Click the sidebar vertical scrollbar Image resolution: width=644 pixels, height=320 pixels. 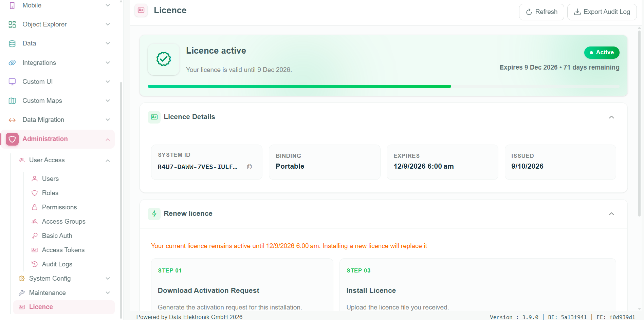pos(121,200)
